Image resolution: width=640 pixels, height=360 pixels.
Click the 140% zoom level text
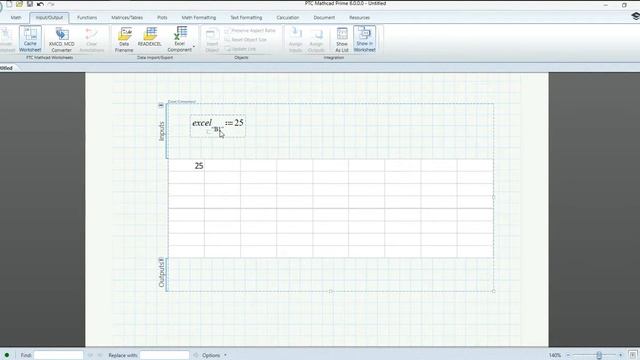(x=555, y=355)
